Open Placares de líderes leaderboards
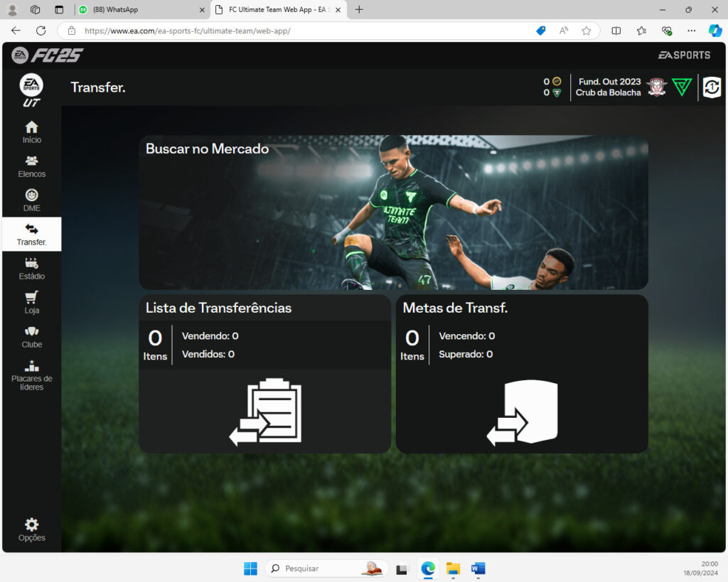 click(31, 375)
